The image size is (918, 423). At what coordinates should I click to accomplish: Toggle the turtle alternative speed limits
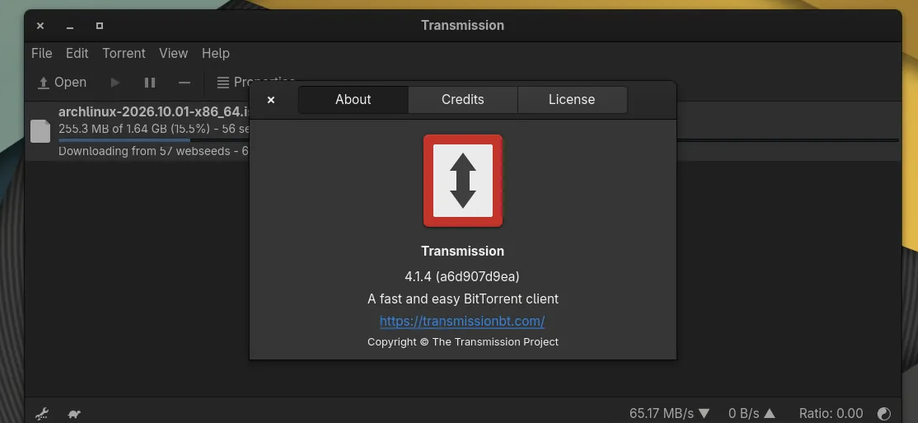[74, 414]
